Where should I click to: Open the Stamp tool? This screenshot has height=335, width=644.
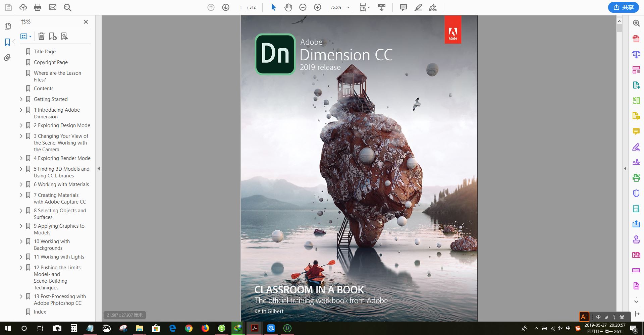pos(636,239)
